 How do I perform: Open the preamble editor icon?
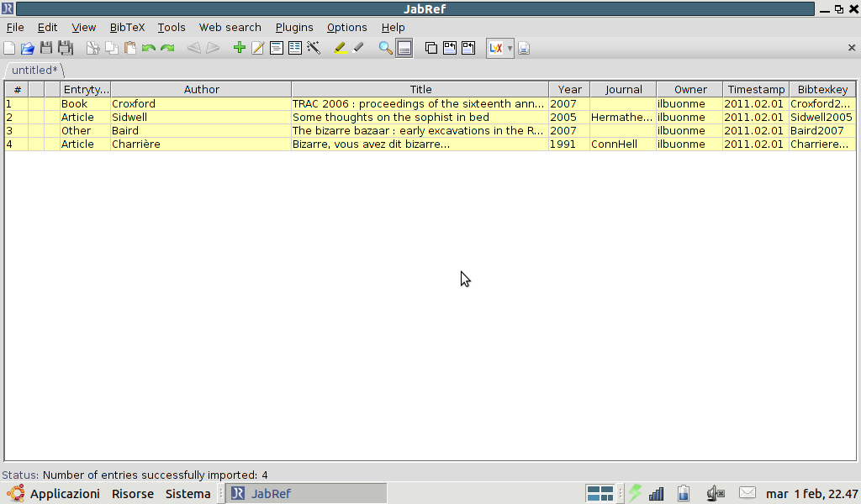[x=276, y=48]
